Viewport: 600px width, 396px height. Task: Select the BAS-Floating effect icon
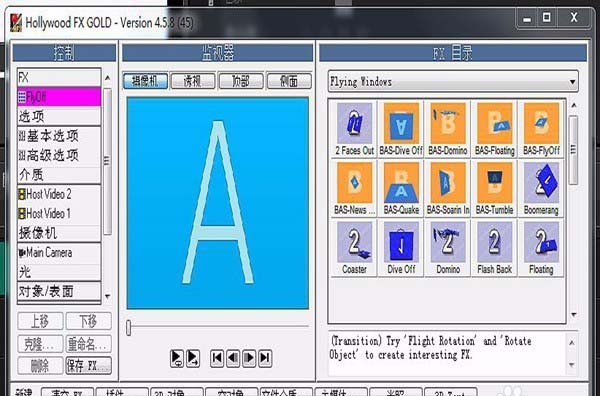pyautogui.click(x=494, y=129)
